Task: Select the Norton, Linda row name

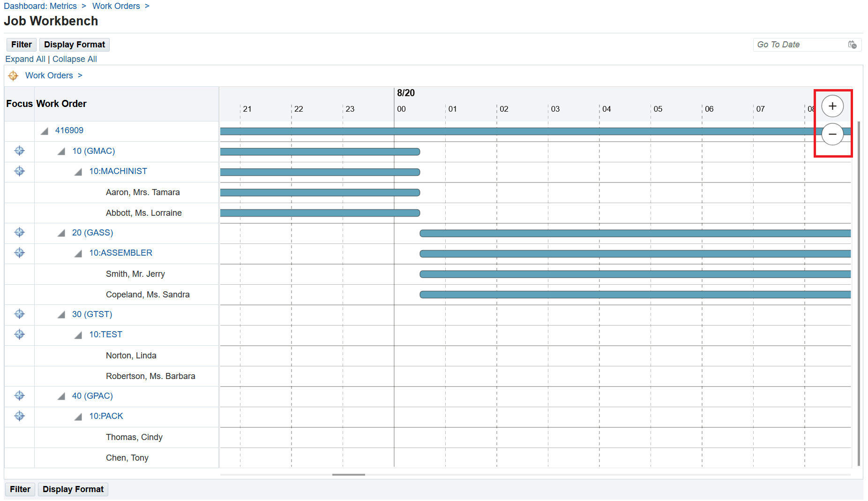Action: point(131,356)
